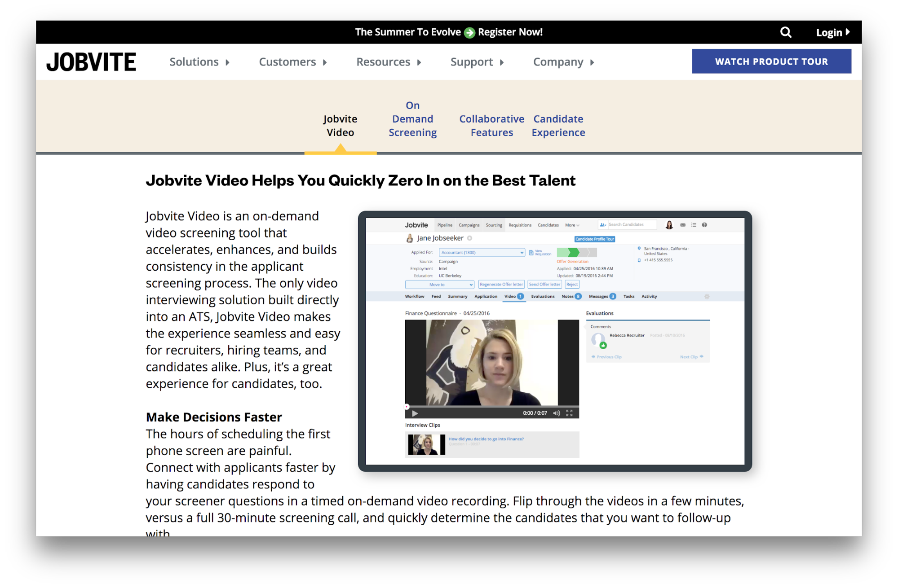Viewport: 898px width, 588px height.
Task: Click the Previous Clip link
Action: pyautogui.click(x=606, y=357)
